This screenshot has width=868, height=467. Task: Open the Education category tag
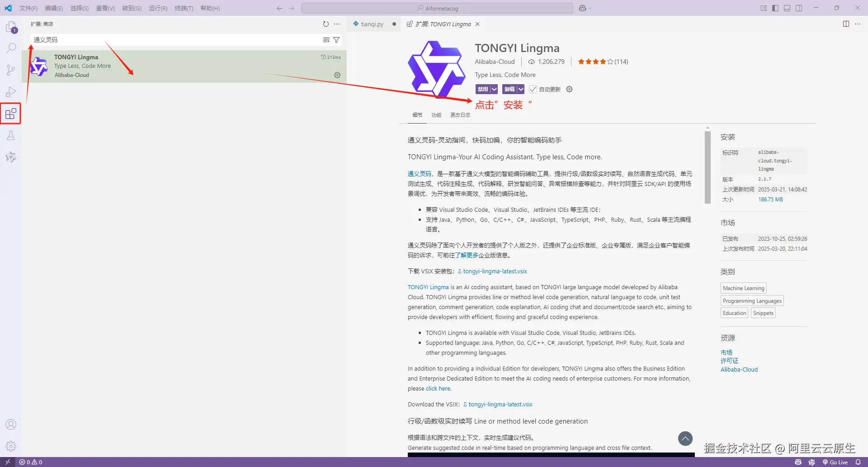coord(735,313)
